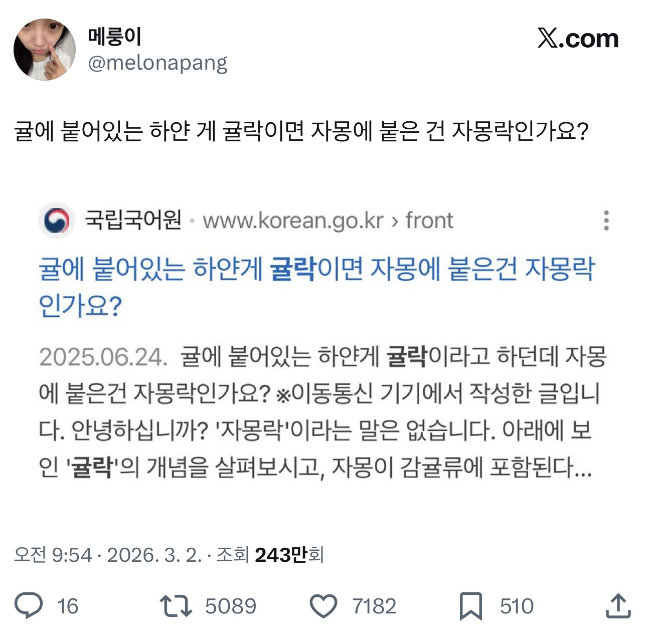Click the share upload icon

[x=618, y=605]
